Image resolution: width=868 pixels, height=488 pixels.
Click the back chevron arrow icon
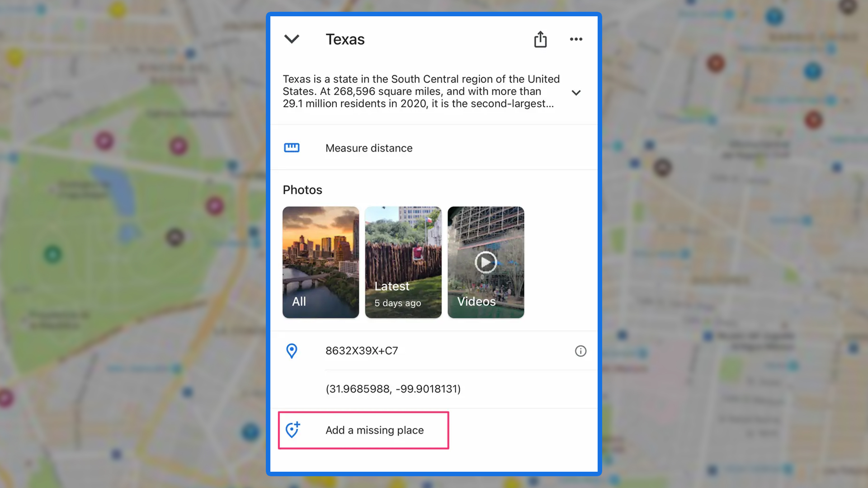coord(292,39)
